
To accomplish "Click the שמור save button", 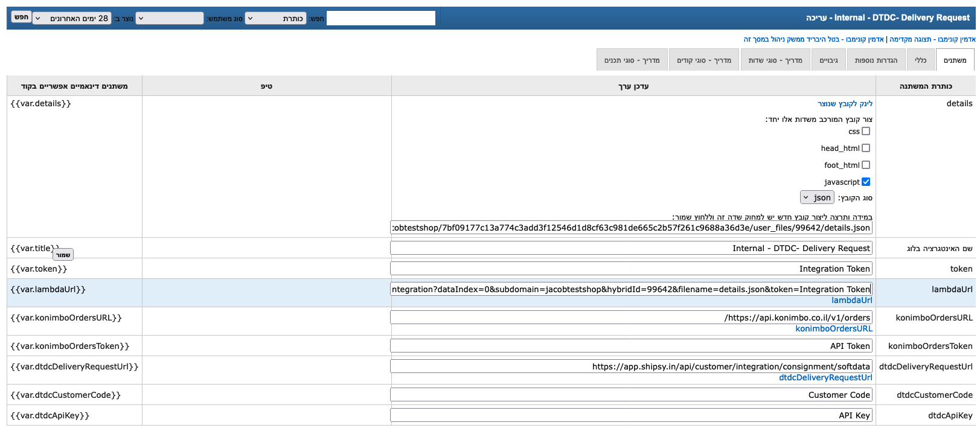I will (63, 255).
